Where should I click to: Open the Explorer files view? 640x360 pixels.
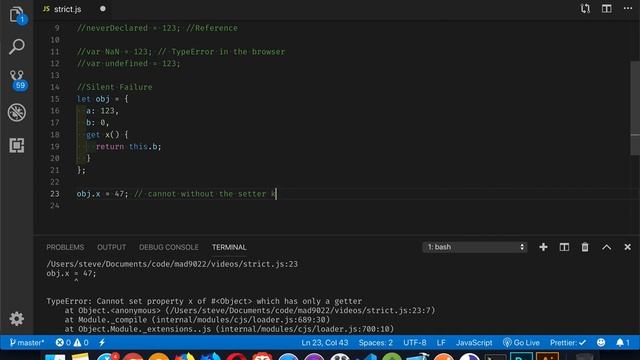coord(17,16)
